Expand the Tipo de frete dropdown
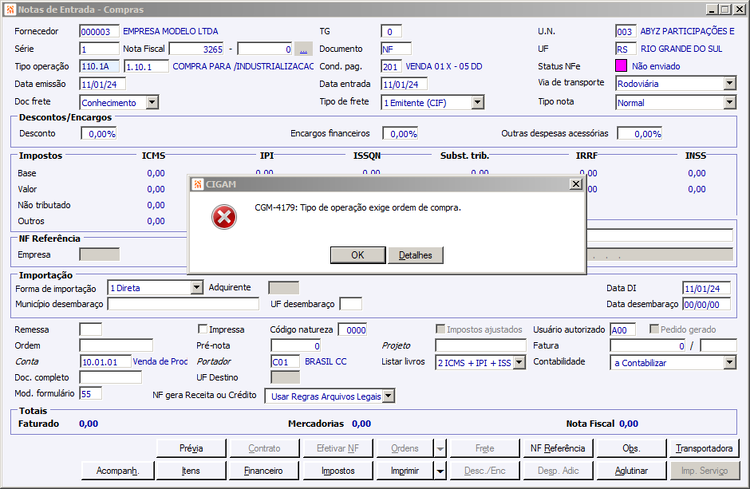The height and width of the screenshot is (489, 750). [x=477, y=102]
